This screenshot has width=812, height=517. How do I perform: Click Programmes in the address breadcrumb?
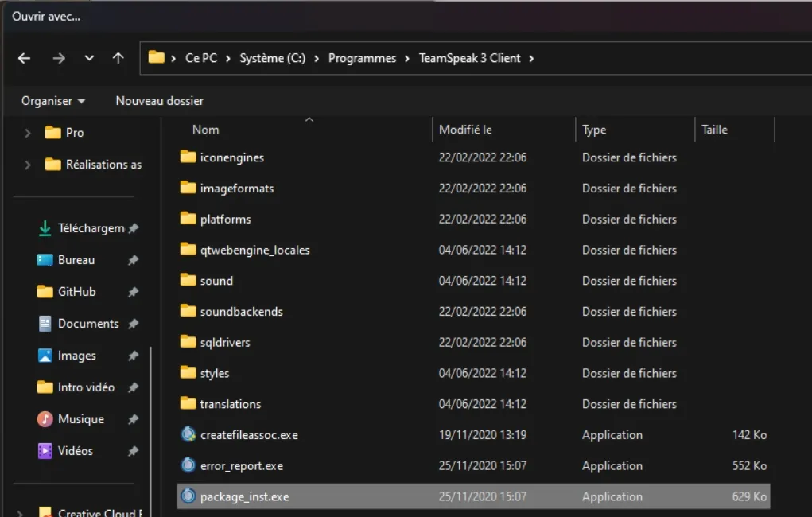[x=362, y=58]
